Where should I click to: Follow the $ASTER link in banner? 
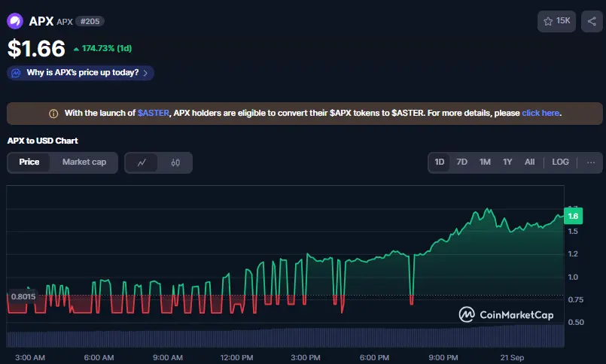point(154,113)
